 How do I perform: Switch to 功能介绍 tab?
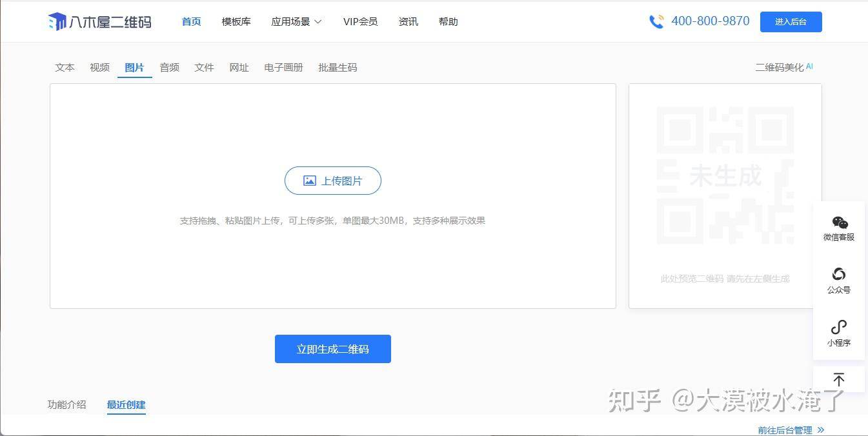click(67, 404)
